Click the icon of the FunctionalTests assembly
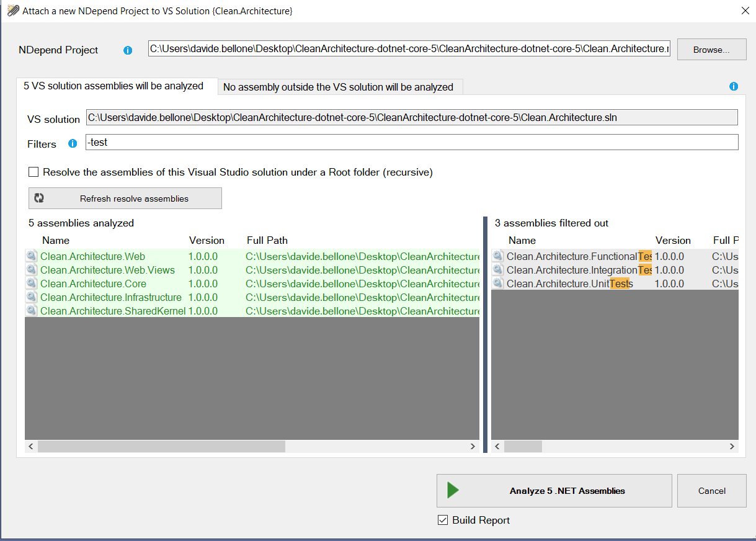The width and height of the screenshot is (756, 541). (497, 256)
